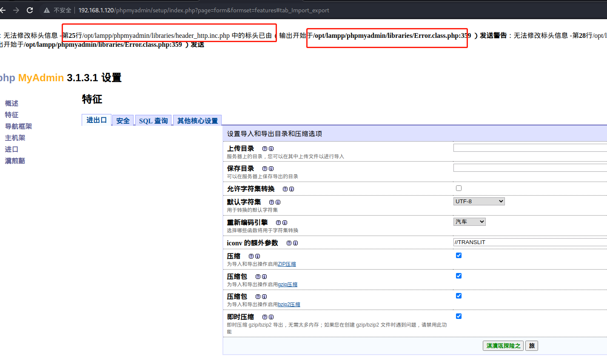Open documentation icon for 保存目录

point(265,169)
